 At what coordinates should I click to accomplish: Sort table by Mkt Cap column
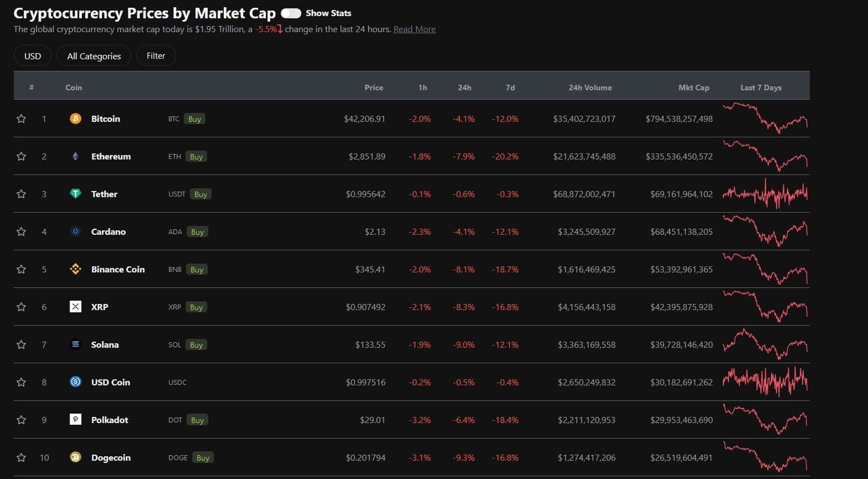pos(693,88)
